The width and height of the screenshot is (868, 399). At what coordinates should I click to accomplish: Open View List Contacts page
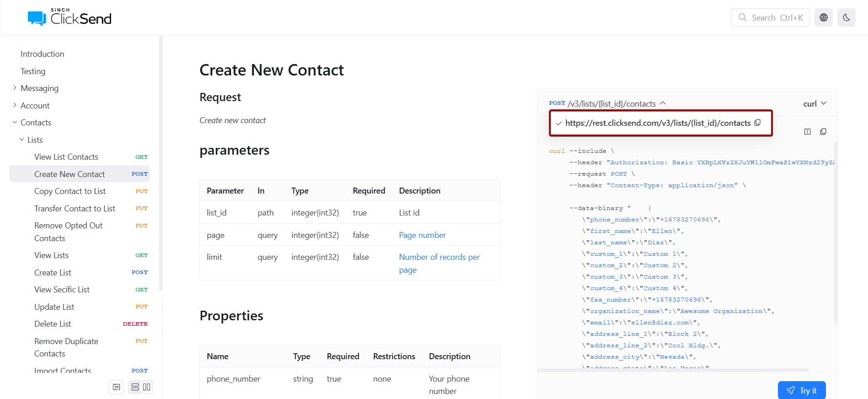tap(66, 157)
